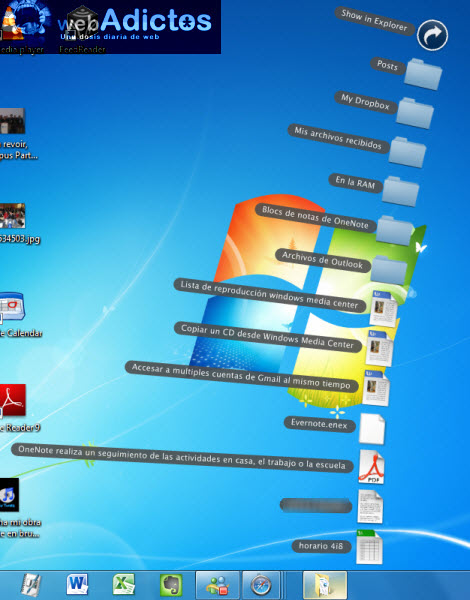Open Copiar un CD document icon

(379, 348)
